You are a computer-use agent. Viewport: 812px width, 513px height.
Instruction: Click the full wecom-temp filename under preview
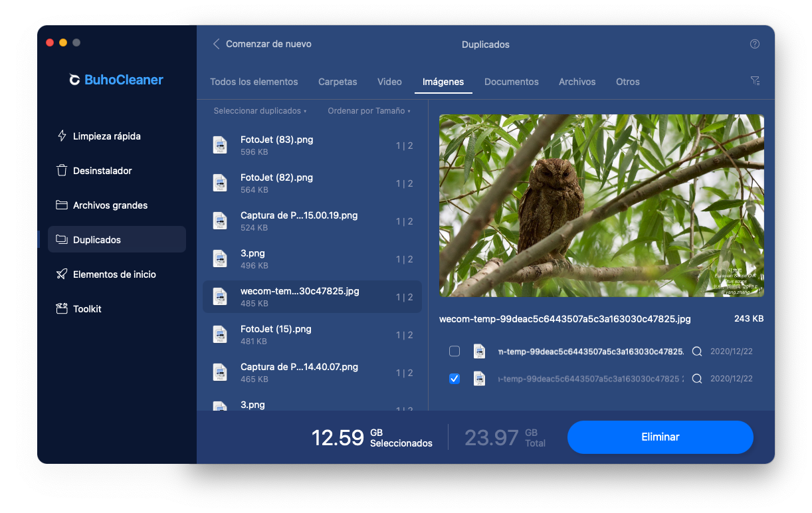coord(565,319)
